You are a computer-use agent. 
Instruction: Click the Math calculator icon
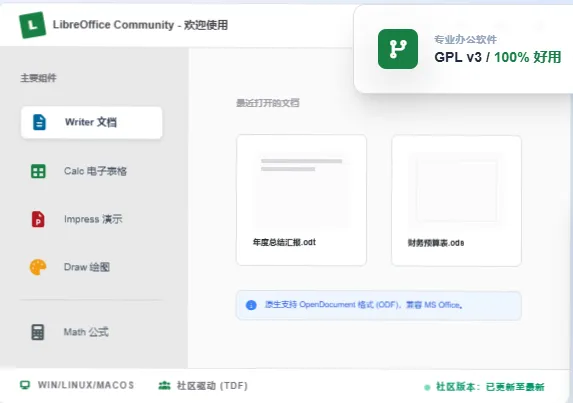click(x=38, y=332)
